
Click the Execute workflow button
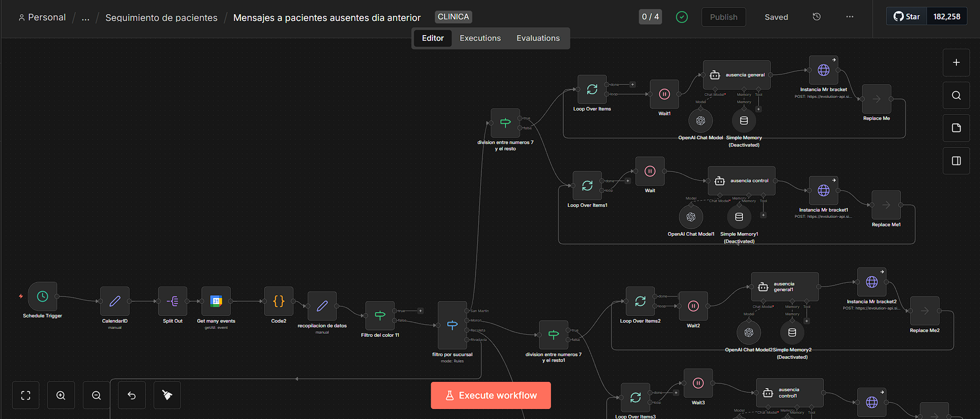point(491,395)
